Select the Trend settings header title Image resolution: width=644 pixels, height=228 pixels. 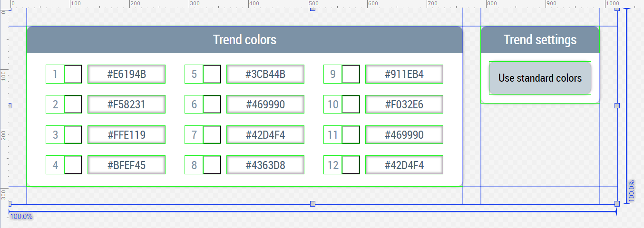540,39
